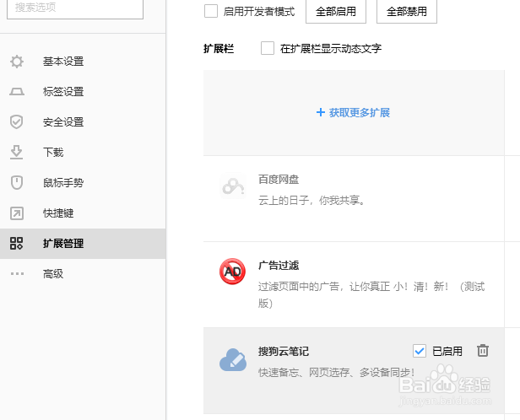Enable the 启用开发者模式 checkbox
520x420 pixels.
pos(211,11)
